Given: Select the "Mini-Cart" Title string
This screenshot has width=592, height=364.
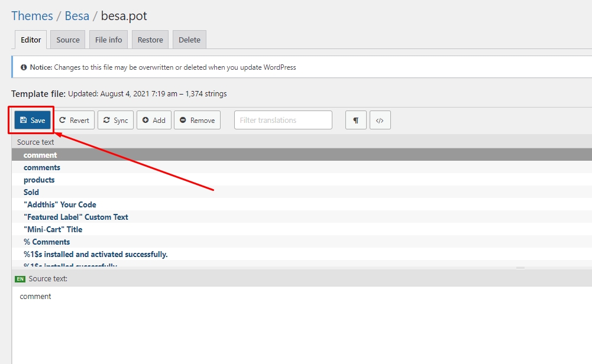Looking at the screenshot, I should [53, 229].
